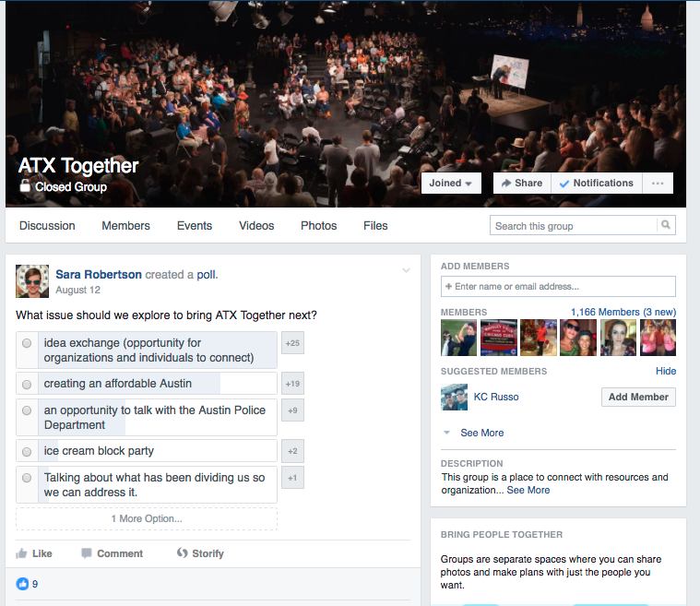Click the 9 likes count
This screenshot has height=606, width=700.
[35, 584]
